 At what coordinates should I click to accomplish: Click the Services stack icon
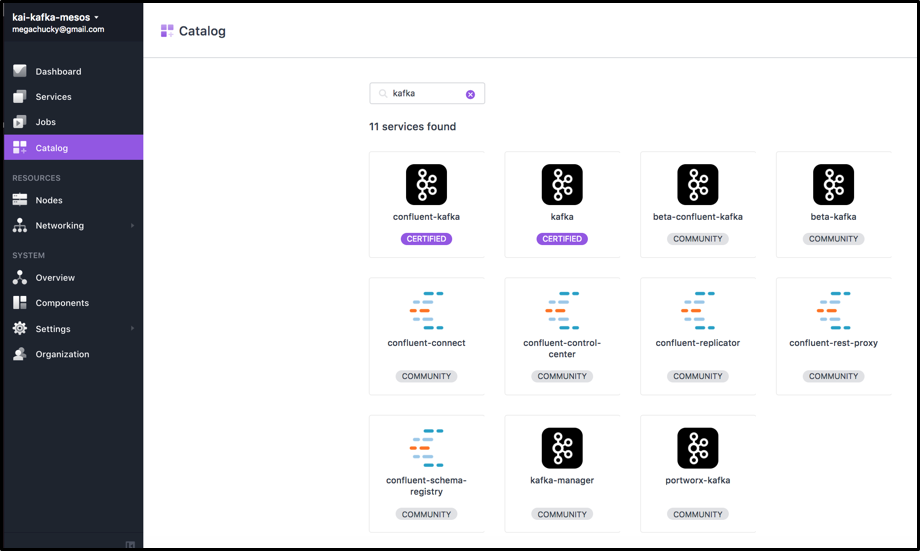coord(20,96)
